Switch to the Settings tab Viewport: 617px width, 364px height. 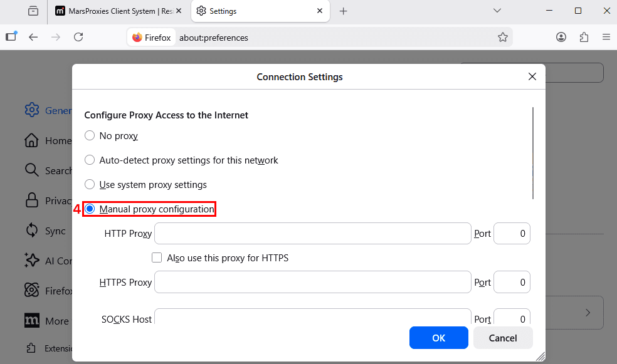pyautogui.click(x=260, y=11)
